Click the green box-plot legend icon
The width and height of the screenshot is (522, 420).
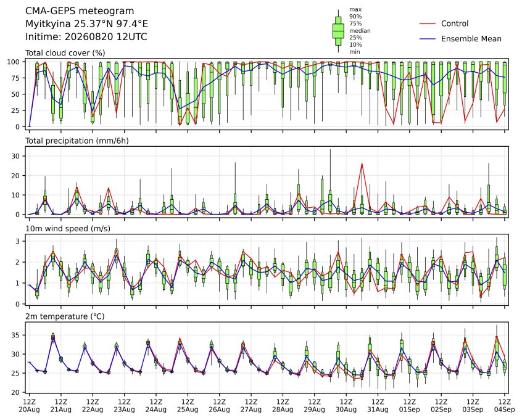(338, 31)
